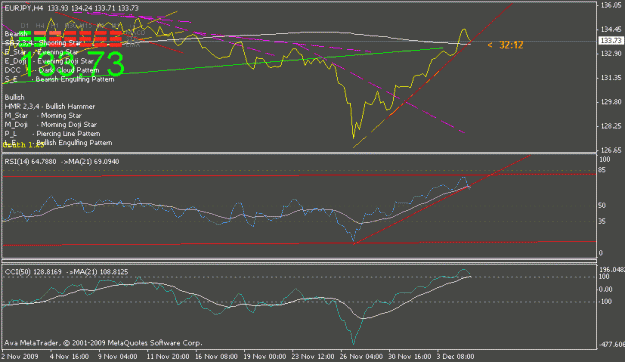Click the CCI -477.606 scale label

point(612,344)
